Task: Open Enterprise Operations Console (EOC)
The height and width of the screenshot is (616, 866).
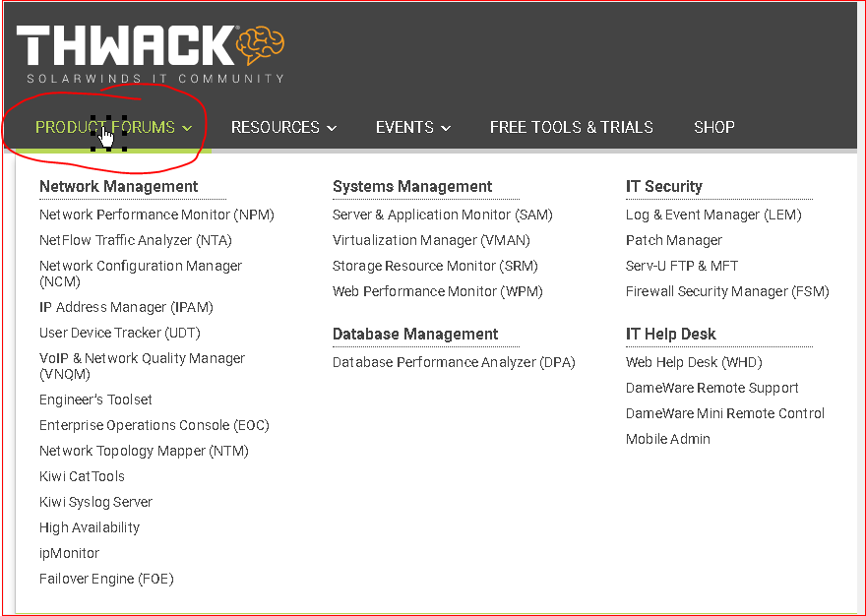Action: pyautogui.click(x=155, y=425)
